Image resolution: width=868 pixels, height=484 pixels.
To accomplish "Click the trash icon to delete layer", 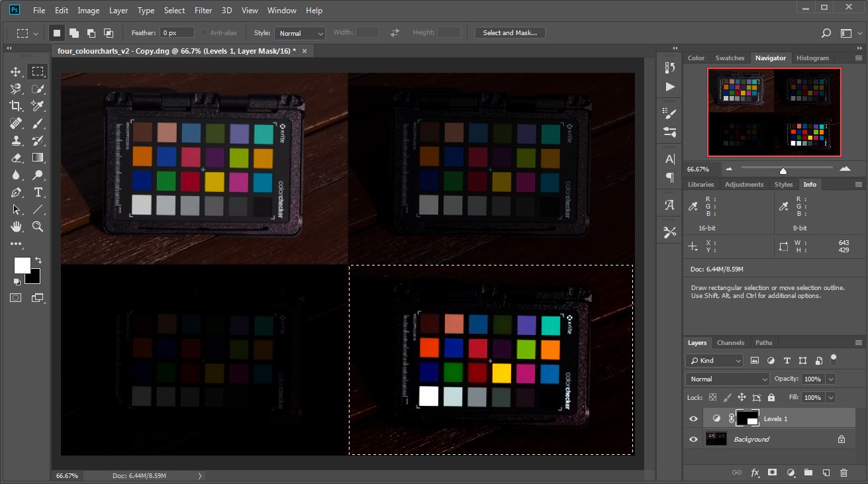I will (x=844, y=473).
